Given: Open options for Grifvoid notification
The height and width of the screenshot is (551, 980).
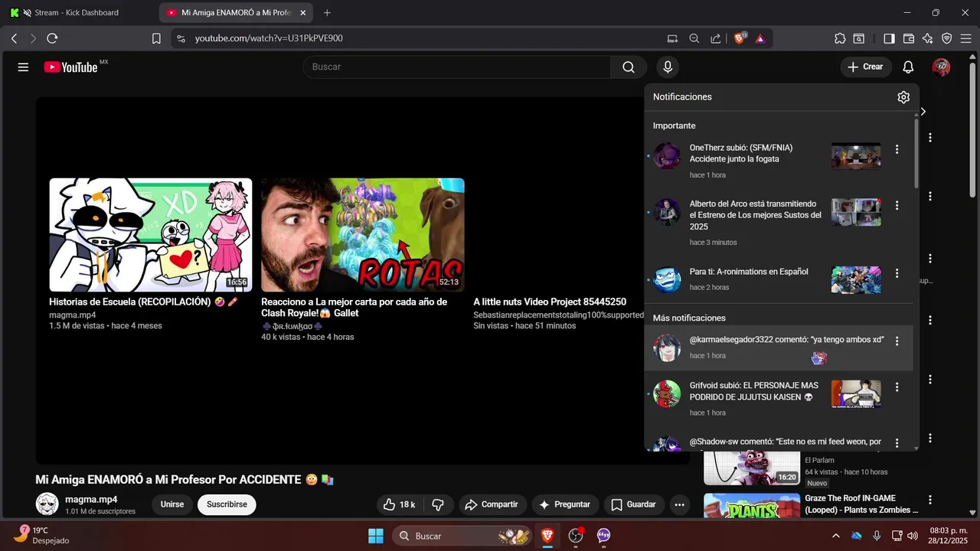Looking at the screenshot, I should coord(897,387).
